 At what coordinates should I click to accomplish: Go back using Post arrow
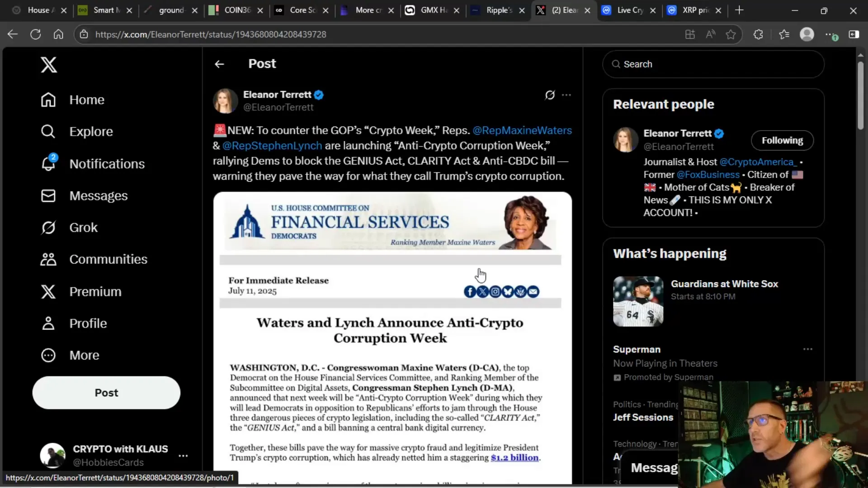pyautogui.click(x=219, y=64)
